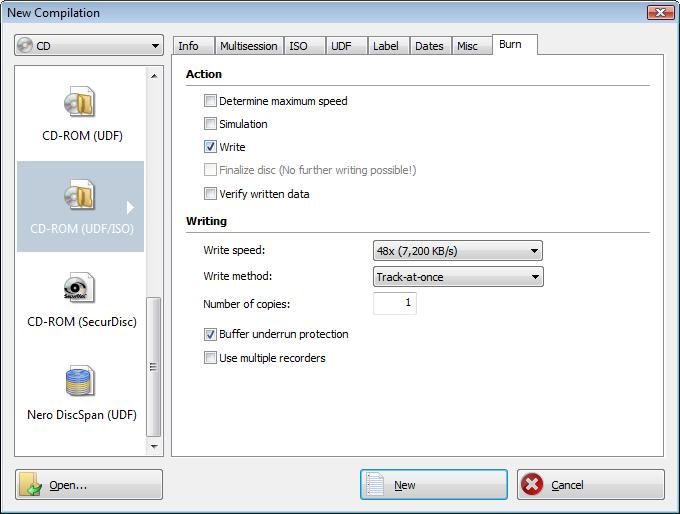Image resolution: width=680 pixels, height=514 pixels.
Task: Enable Use multiple recorders checkbox
Action: pos(210,358)
